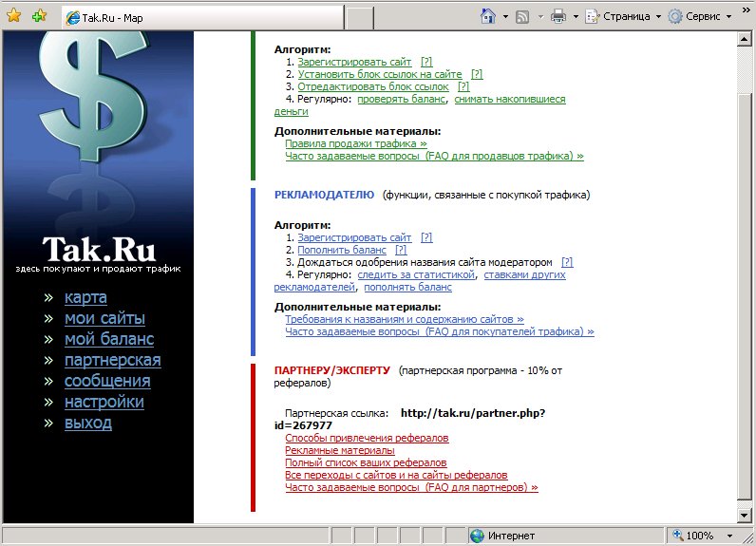Click the Отредактировать блок ссылок link
The width and height of the screenshot is (756, 546).
tap(373, 86)
